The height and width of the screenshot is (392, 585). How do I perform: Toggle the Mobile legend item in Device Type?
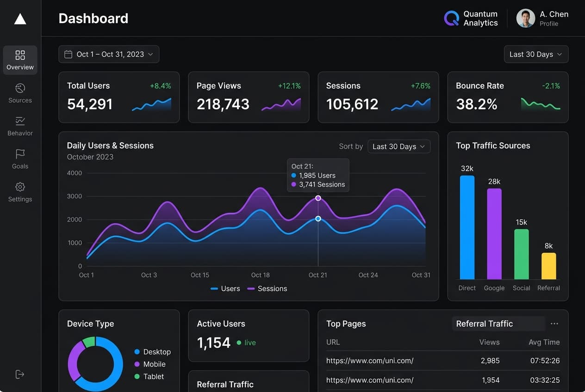tap(149, 364)
